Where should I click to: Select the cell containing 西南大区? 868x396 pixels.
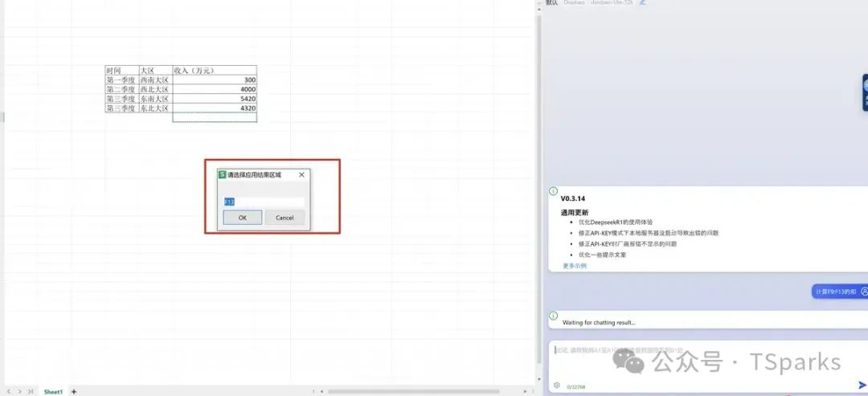(156, 80)
